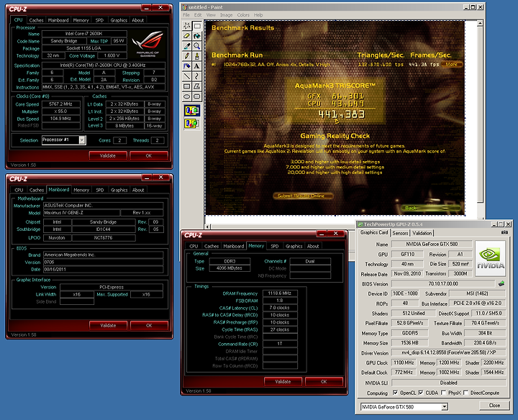This screenshot has width=518, height=420.
Task: Toggle the CUDA checkbox in GPU-Z
Action: coord(421,393)
